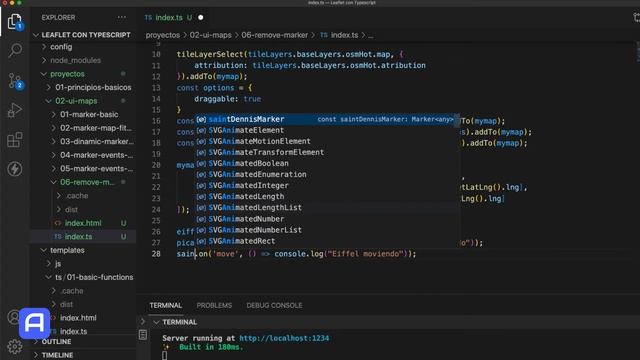Open index.html marked U in explorer
The height and width of the screenshot is (360, 640).
(83, 223)
